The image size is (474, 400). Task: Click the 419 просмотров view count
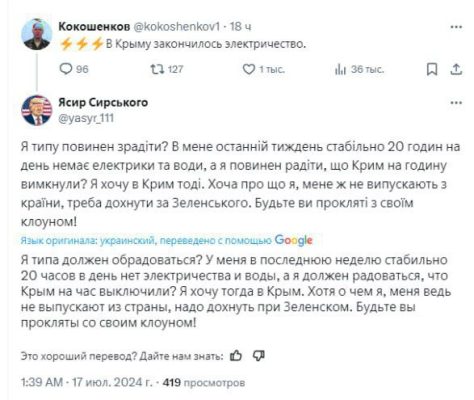[x=204, y=382]
